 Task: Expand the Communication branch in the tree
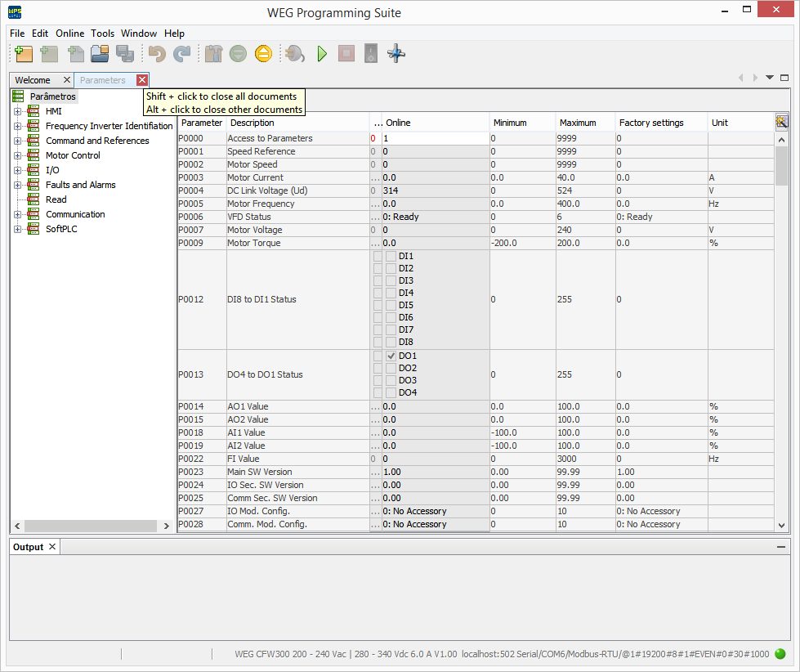pos(18,214)
